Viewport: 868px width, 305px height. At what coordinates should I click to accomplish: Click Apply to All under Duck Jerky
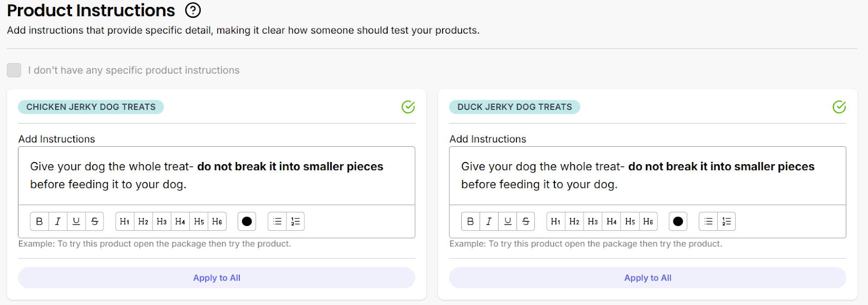(x=647, y=278)
